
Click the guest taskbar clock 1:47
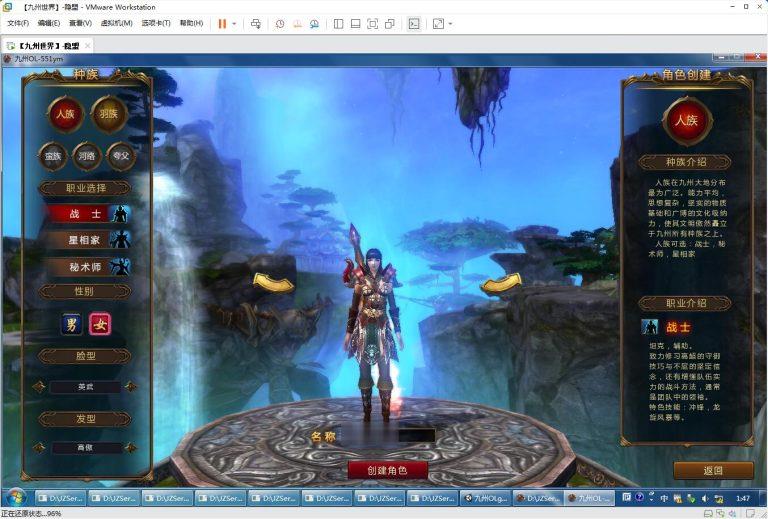[x=743, y=498]
